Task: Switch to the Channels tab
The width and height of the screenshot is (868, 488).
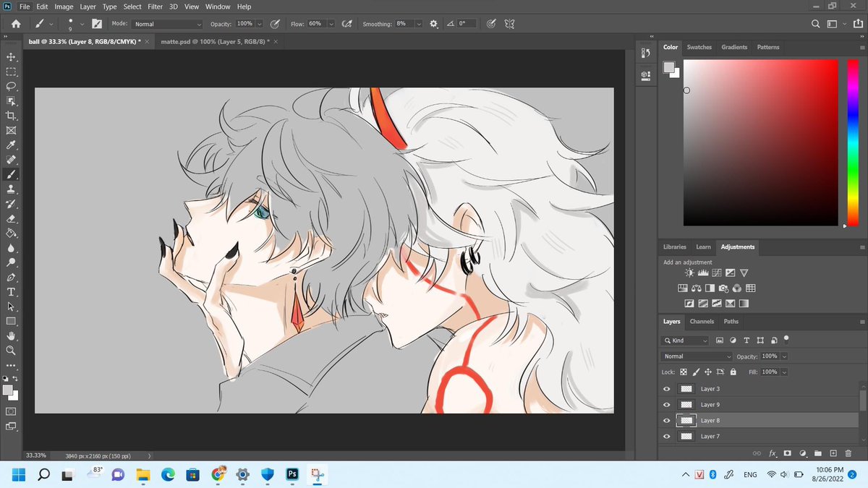Action: point(702,322)
